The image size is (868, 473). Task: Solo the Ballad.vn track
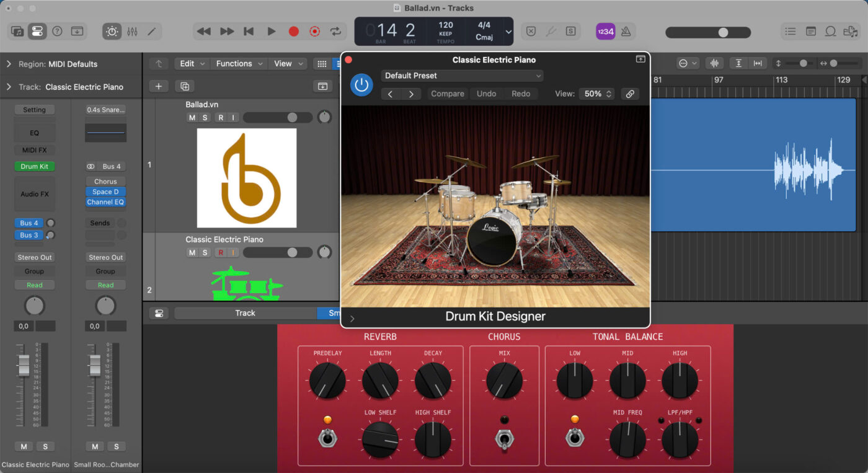click(x=204, y=117)
